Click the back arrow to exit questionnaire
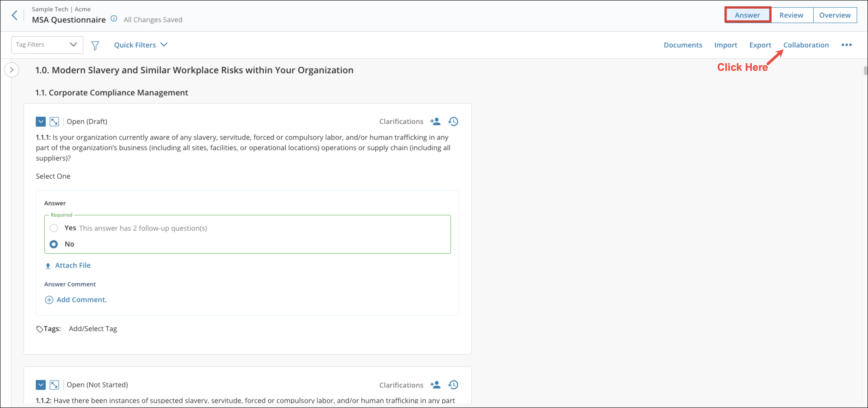The width and height of the screenshot is (868, 408). click(14, 15)
